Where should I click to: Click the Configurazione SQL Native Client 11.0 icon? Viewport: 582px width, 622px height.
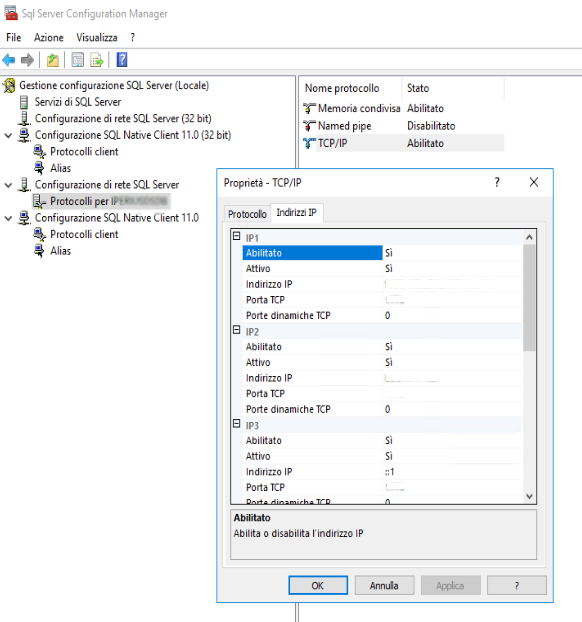point(24,218)
